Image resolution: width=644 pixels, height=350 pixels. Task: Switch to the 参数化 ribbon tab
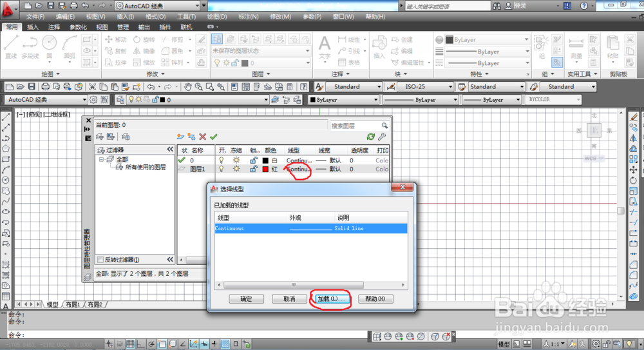[78, 27]
